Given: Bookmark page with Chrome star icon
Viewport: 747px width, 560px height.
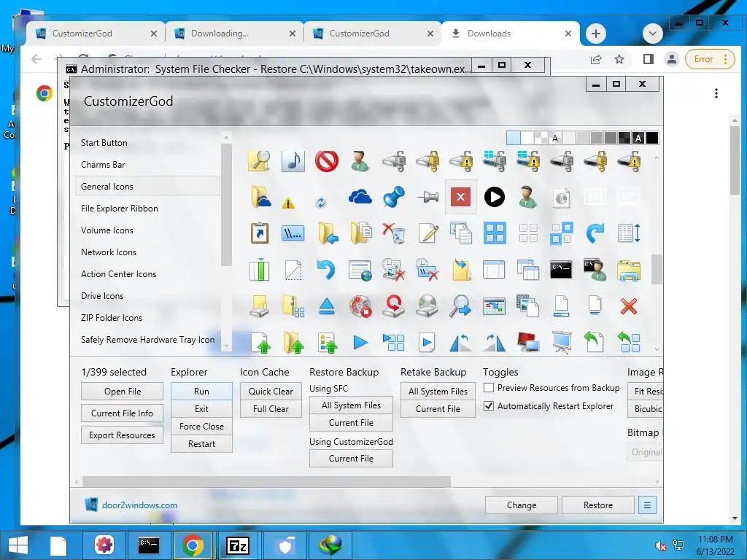Looking at the screenshot, I should pos(619,59).
